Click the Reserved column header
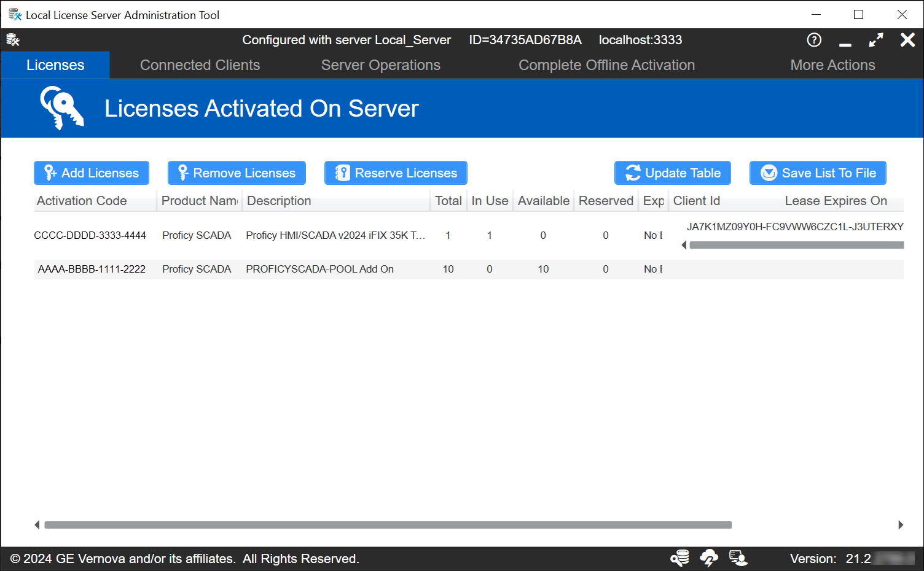 click(x=606, y=201)
